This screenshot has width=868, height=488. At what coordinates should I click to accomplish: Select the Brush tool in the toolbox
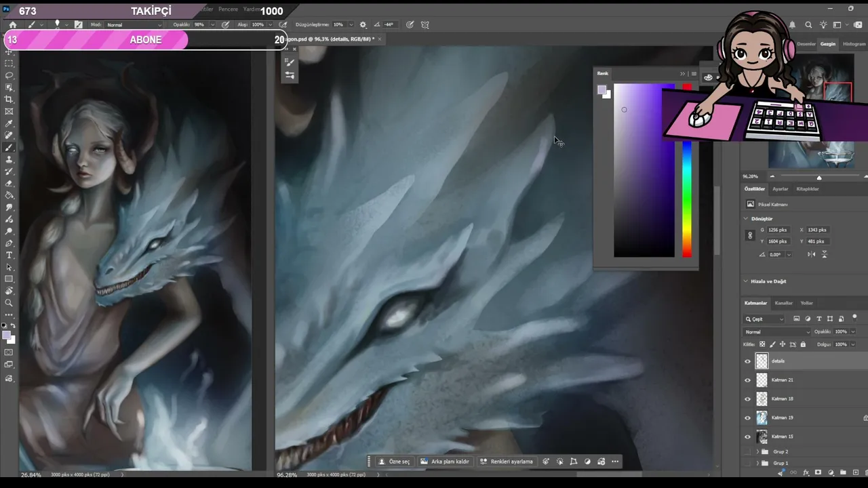pyautogui.click(x=9, y=148)
